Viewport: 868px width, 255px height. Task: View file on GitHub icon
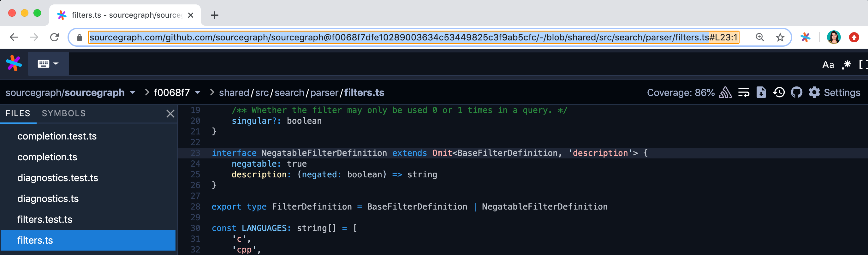click(796, 92)
